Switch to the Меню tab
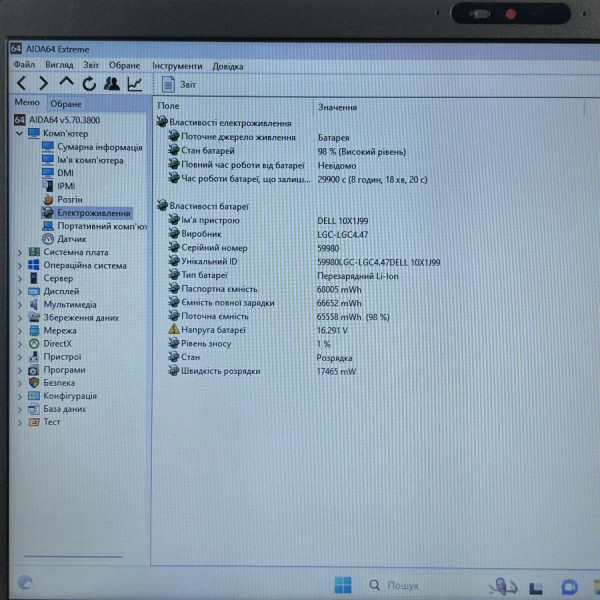 (27, 102)
